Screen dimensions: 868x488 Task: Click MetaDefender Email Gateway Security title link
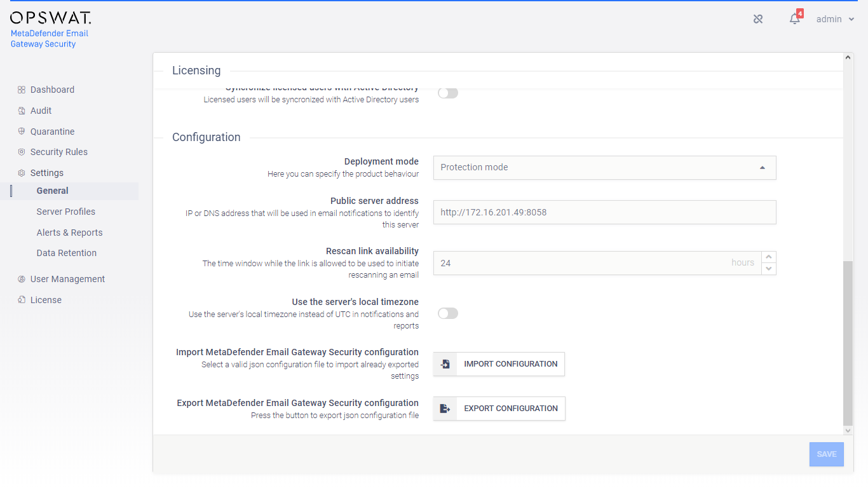(x=50, y=39)
